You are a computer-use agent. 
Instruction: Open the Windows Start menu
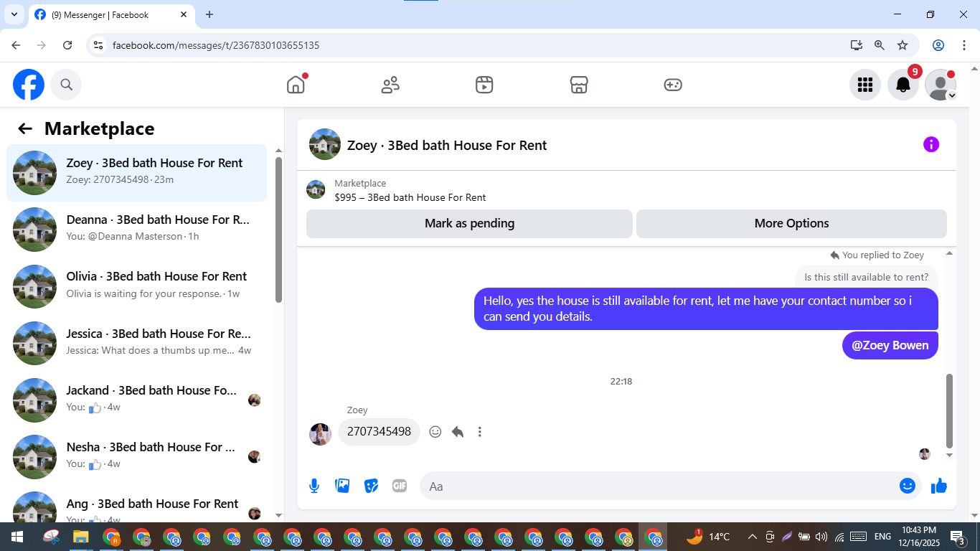[x=17, y=537]
